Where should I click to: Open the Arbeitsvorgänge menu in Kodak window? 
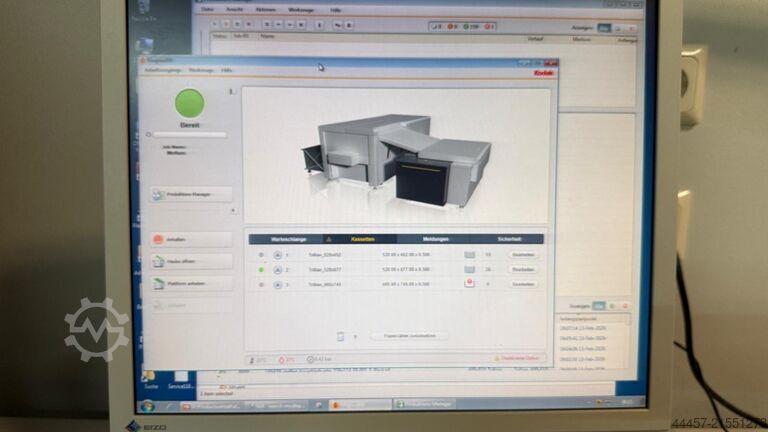pyautogui.click(x=160, y=70)
